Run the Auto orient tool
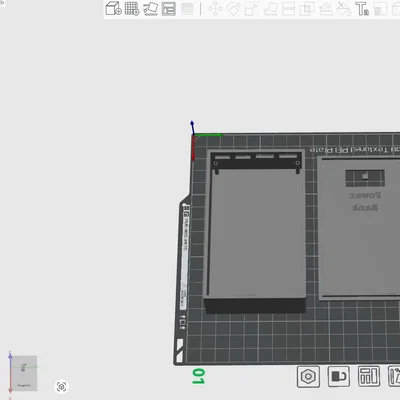Screen dimensions: 400x400 coord(151,9)
